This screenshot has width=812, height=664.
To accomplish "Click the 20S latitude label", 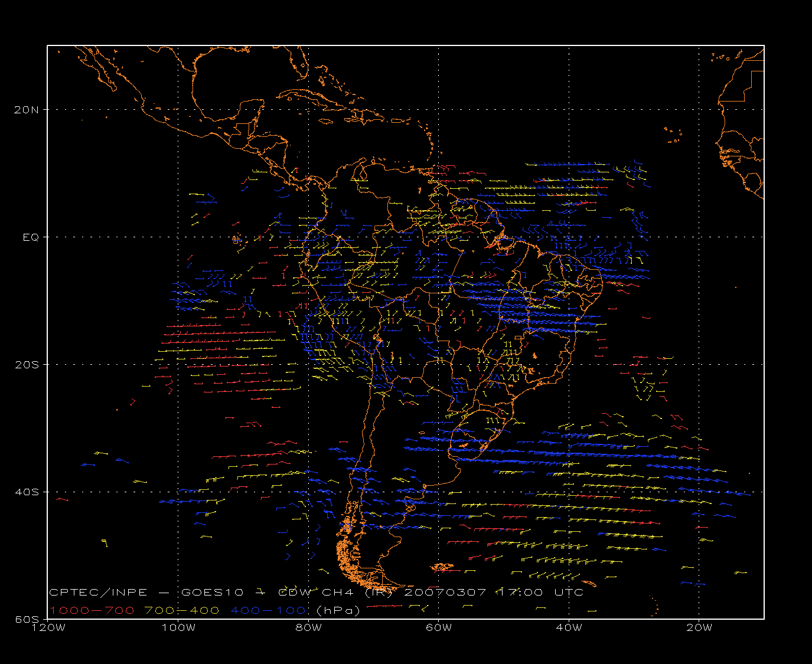I will click(x=26, y=364).
